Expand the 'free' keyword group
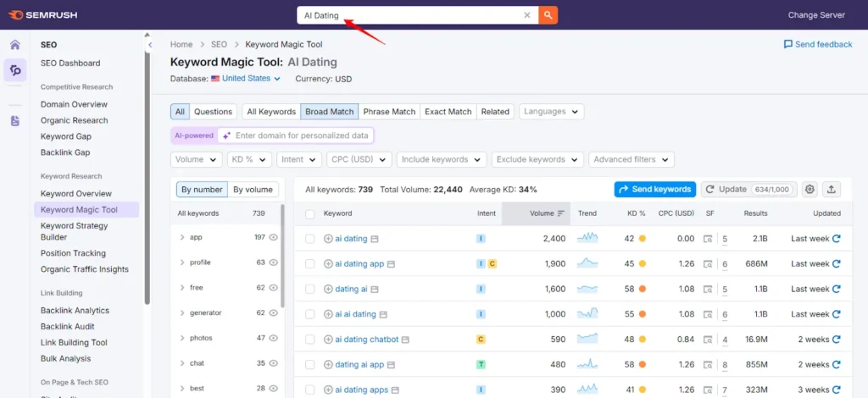Image resolution: width=868 pixels, height=398 pixels. 182,287
